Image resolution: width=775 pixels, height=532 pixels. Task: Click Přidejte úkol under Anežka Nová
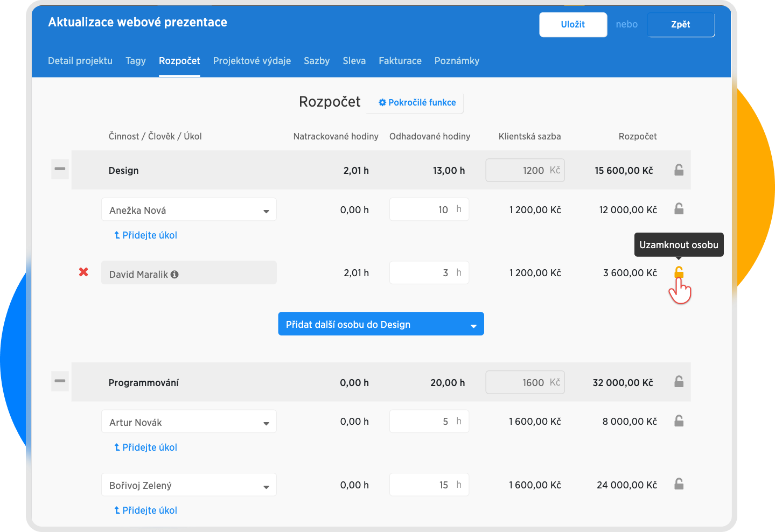click(146, 235)
